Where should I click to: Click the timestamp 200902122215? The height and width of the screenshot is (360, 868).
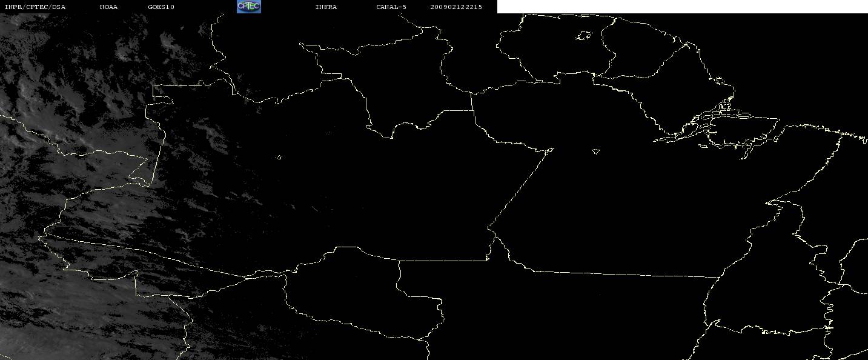(457, 7)
